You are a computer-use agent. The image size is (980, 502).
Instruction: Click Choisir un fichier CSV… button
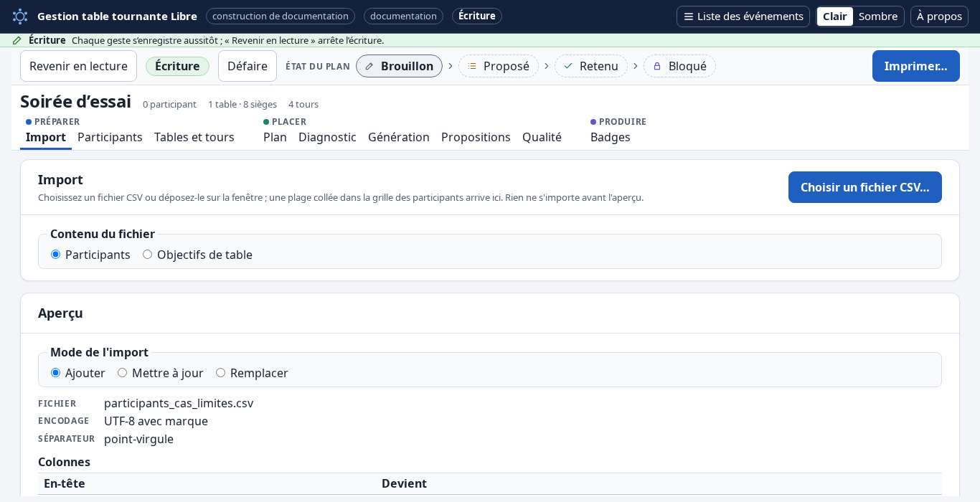click(x=865, y=187)
